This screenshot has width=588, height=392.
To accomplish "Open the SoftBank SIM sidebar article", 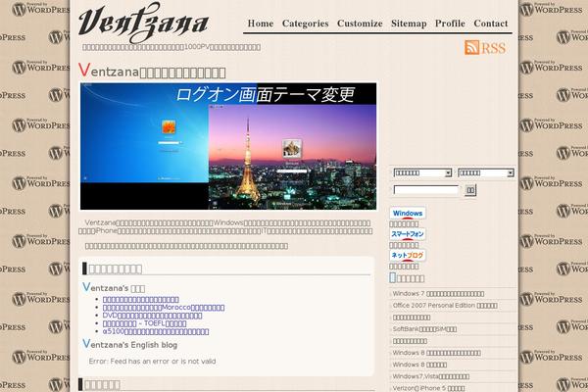I will pyautogui.click(x=424, y=329).
